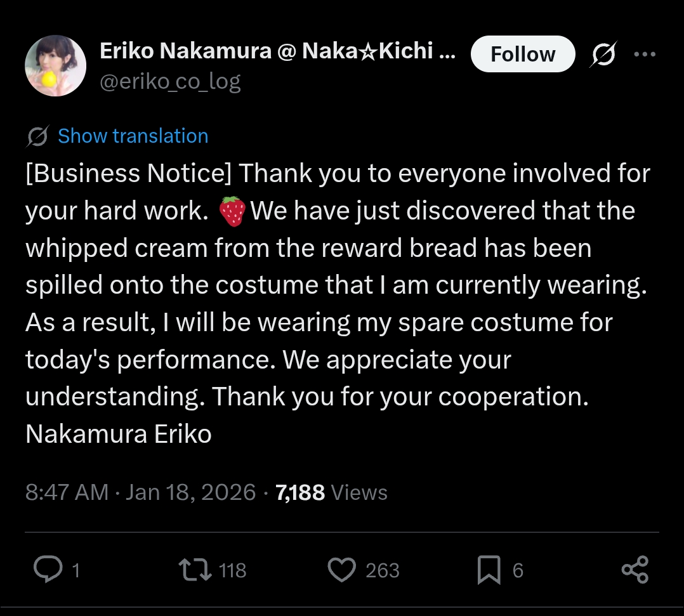684x616 pixels.
Task: Click the strawberry emoji in the post
Action: click(232, 211)
